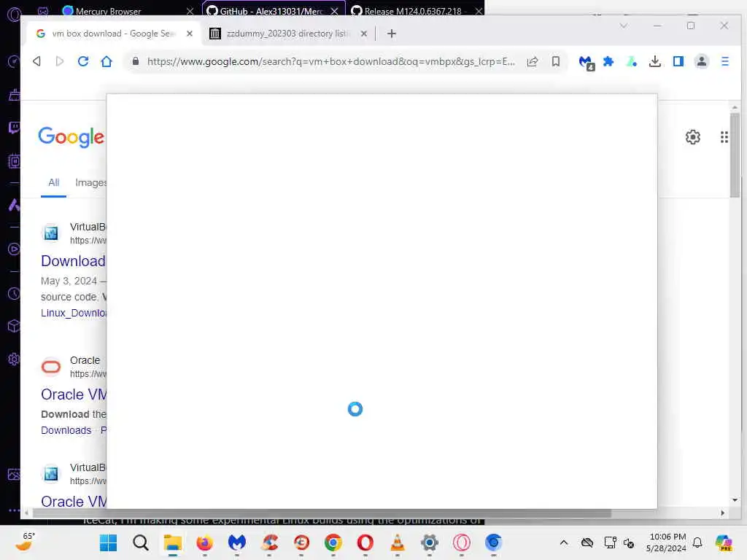Open the extensions puzzle piece menu
The height and width of the screenshot is (560, 747).
pyautogui.click(x=608, y=61)
